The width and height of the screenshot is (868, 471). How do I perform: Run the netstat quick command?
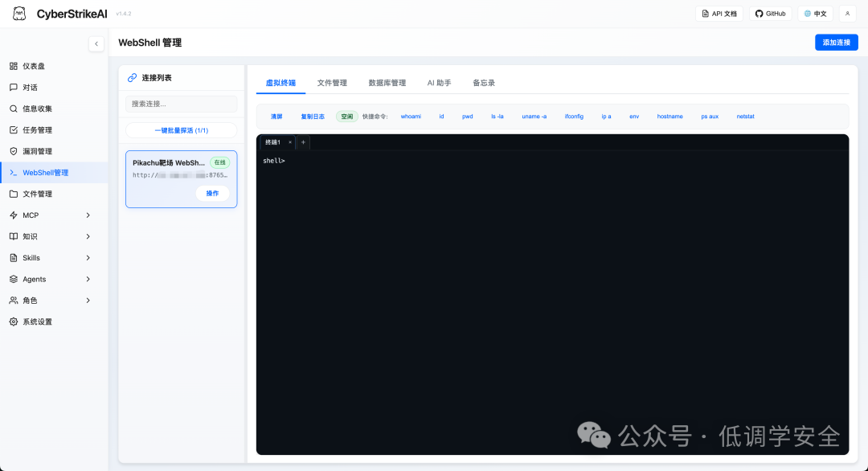tap(746, 117)
